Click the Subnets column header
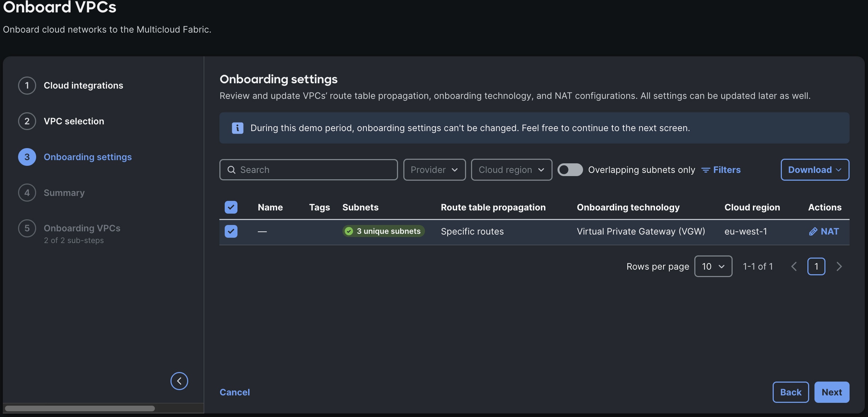 point(360,207)
